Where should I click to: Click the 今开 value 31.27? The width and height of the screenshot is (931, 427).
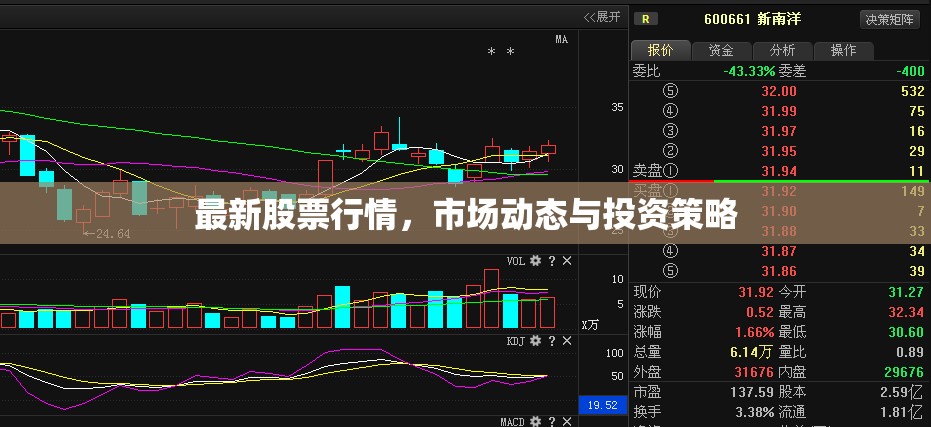click(x=906, y=292)
